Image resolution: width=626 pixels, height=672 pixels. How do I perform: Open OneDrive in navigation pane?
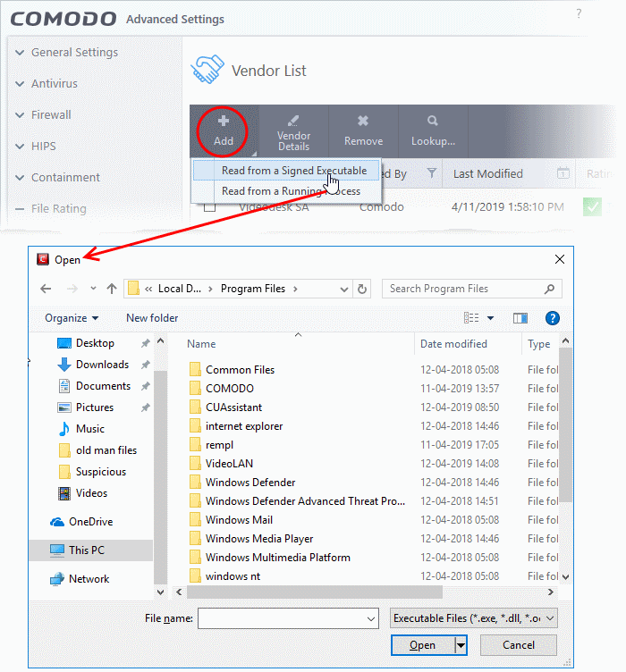point(90,522)
